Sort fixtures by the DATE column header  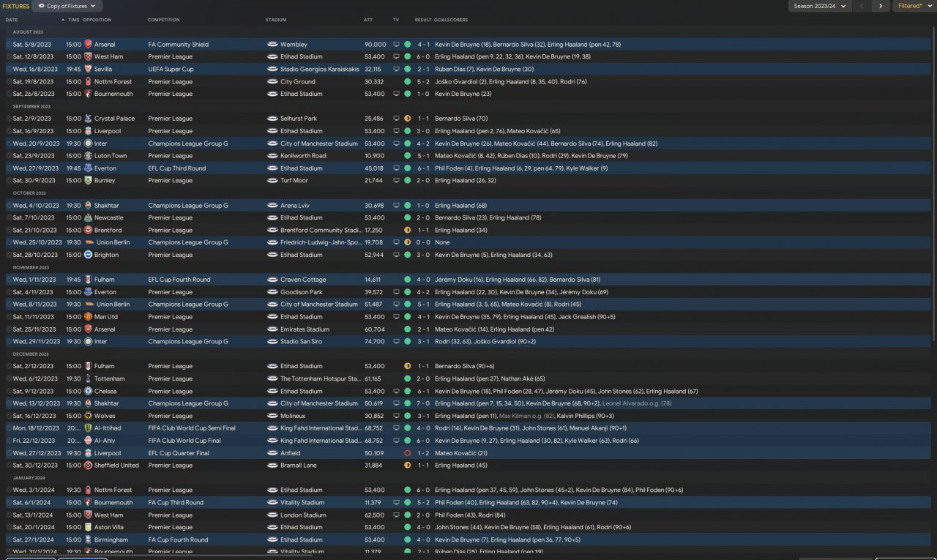pyautogui.click(x=12, y=20)
